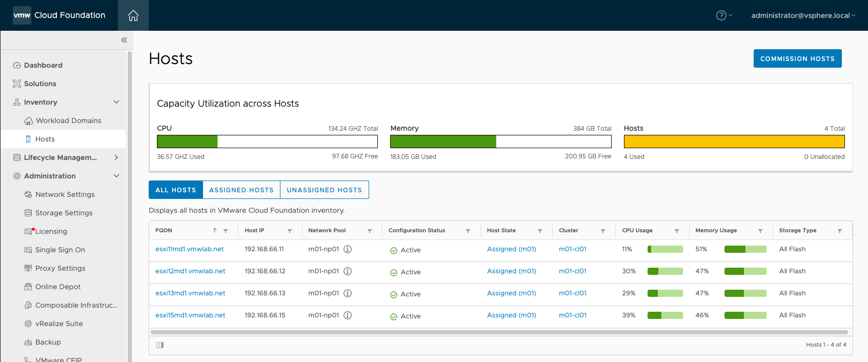Open Assigned (m01) link for esxi11md1
This screenshot has height=362, width=868.
coord(512,249)
